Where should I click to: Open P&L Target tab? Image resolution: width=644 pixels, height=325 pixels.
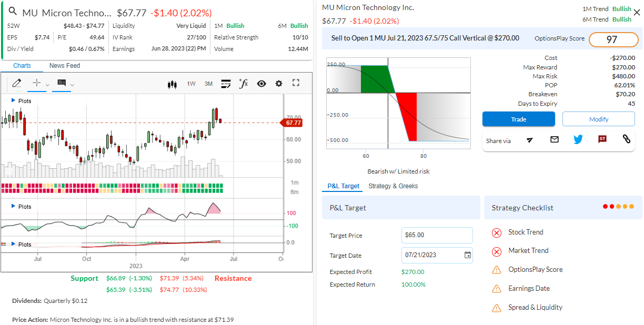[x=344, y=186]
